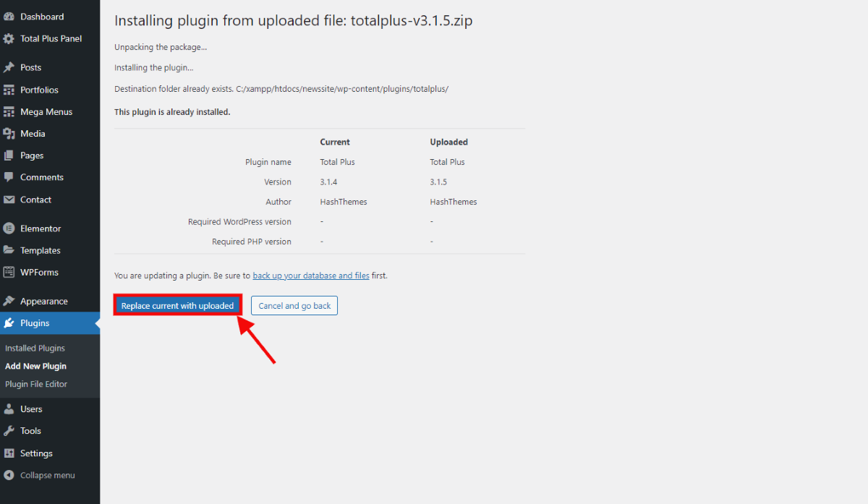Open Plugin File Editor submenu link

pos(36,384)
